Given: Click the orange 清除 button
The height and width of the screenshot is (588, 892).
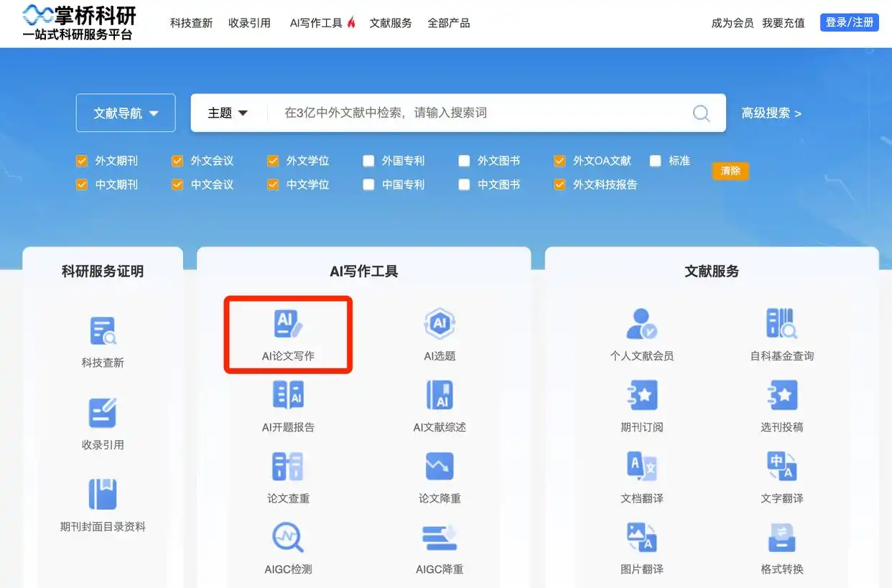Looking at the screenshot, I should pyautogui.click(x=730, y=171).
